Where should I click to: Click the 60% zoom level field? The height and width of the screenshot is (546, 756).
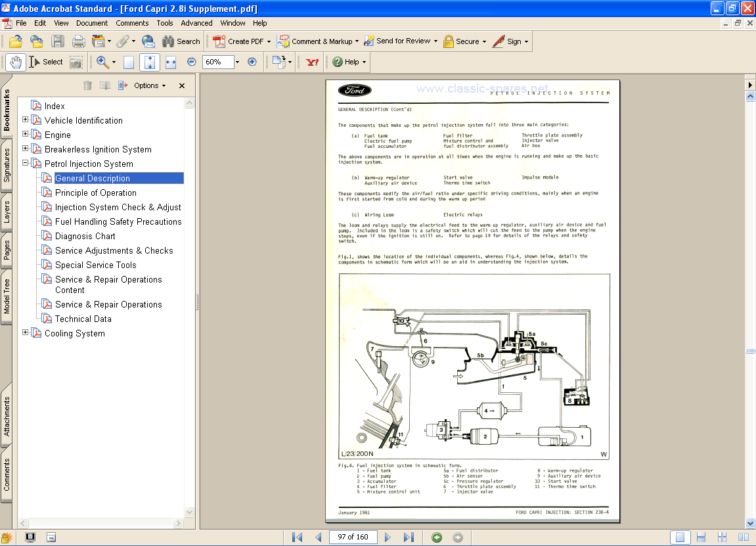pyautogui.click(x=219, y=62)
